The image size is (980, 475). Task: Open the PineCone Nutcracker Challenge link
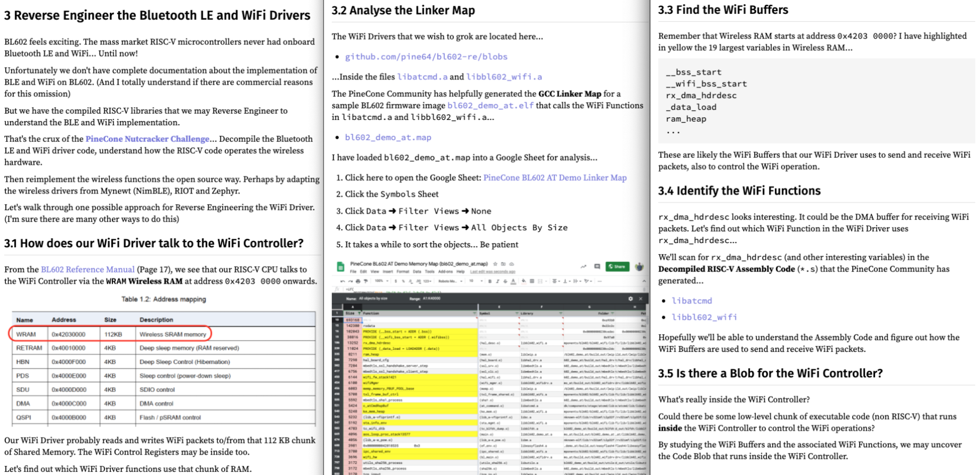(147, 139)
